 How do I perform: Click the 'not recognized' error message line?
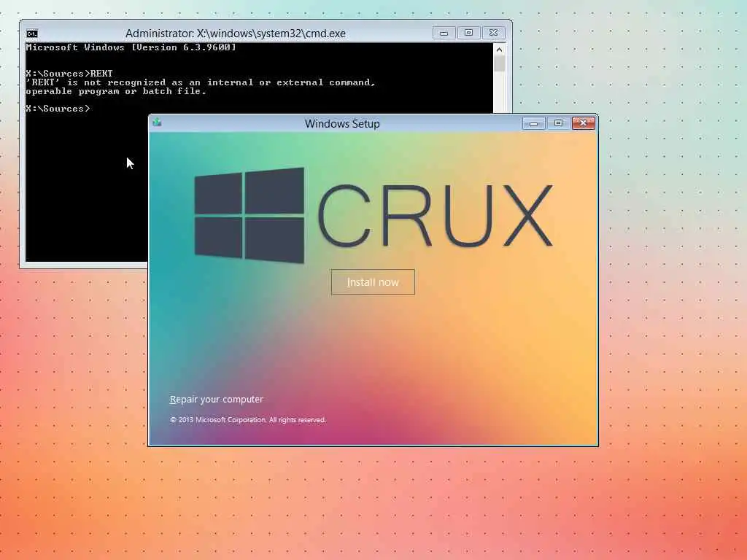click(x=201, y=82)
